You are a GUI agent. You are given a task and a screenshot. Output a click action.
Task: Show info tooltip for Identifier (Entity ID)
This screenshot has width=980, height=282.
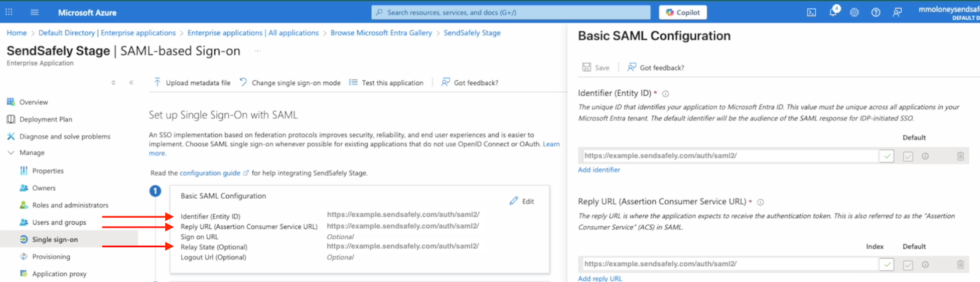pos(665,94)
